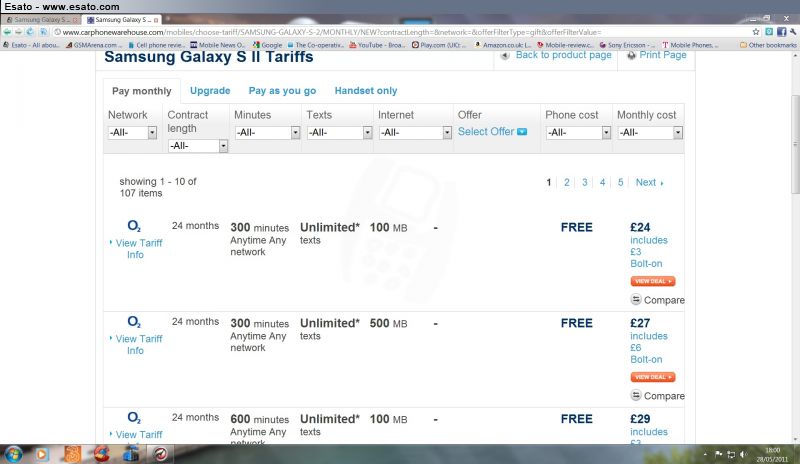Click the Back to product page arrow icon
This screenshot has width=800, height=464.
tap(505, 55)
